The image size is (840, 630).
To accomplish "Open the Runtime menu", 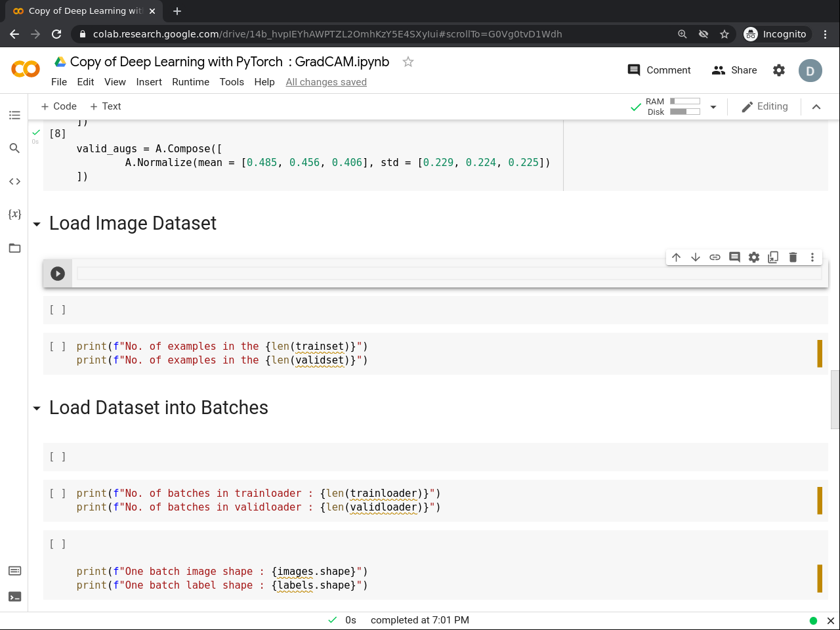I will [x=190, y=82].
